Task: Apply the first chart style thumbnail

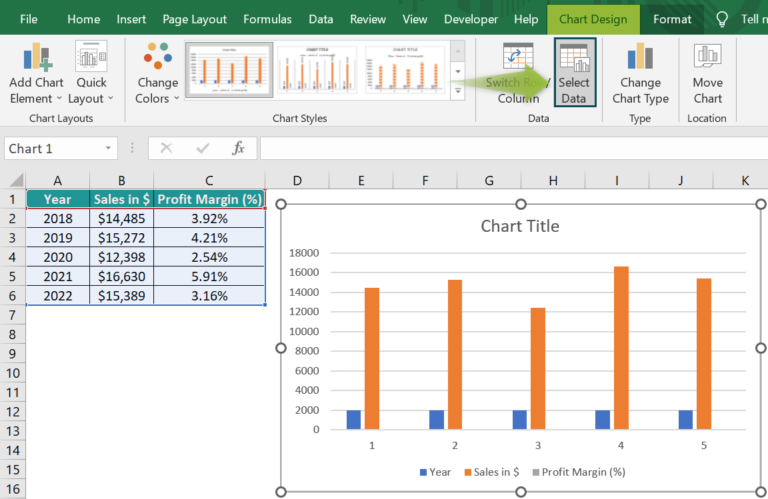Action: click(229, 70)
